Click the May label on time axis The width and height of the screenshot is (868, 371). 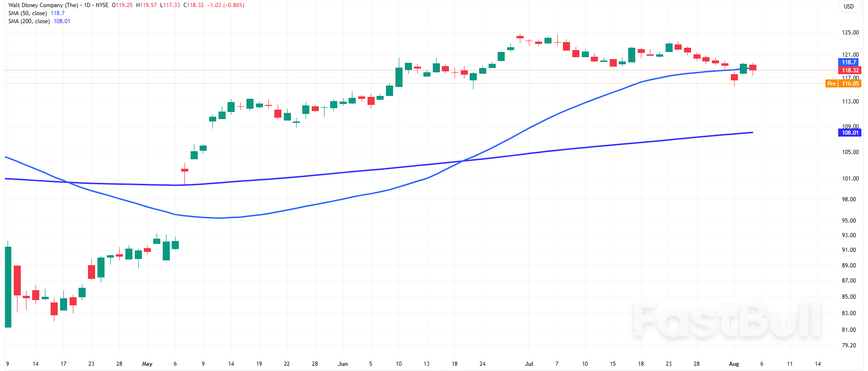coord(147,364)
